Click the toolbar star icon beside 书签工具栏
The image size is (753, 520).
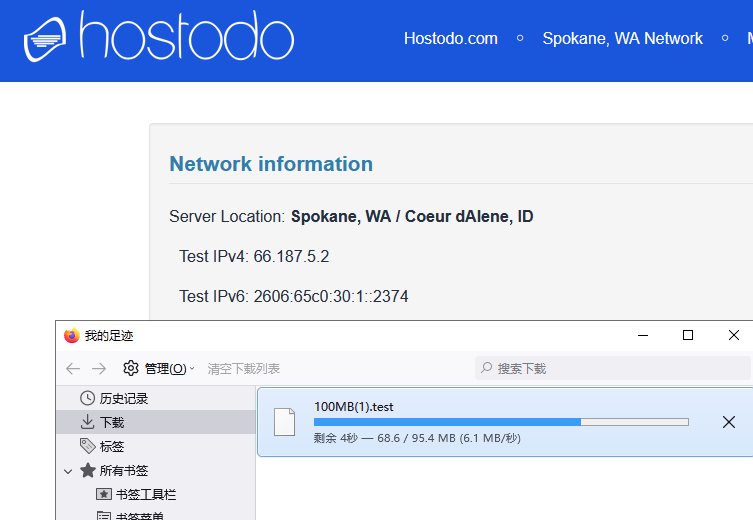pyautogui.click(x=104, y=494)
